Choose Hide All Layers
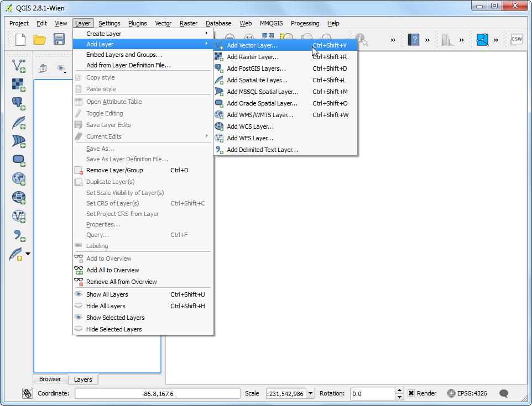This screenshot has height=406, width=532. click(x=143, y=306)
